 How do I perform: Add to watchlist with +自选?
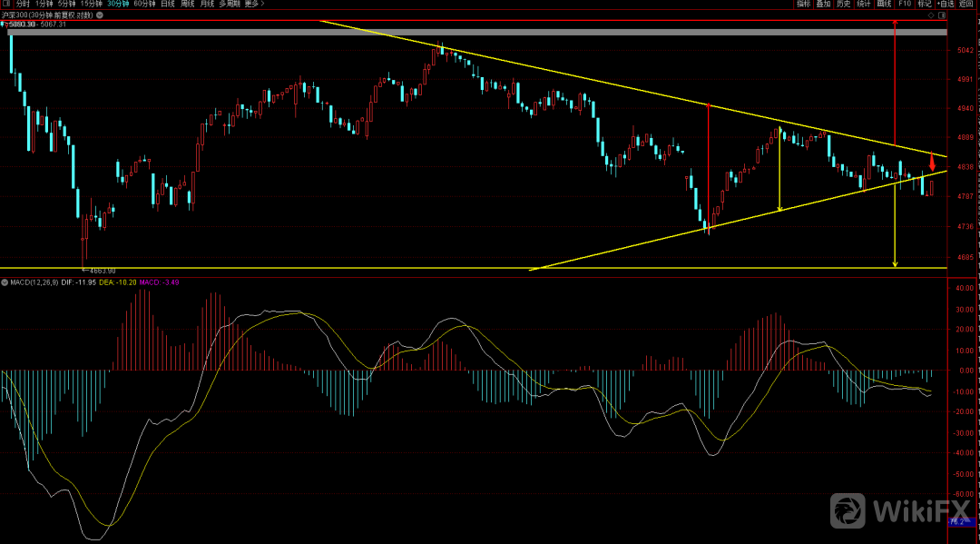(946, 5)
